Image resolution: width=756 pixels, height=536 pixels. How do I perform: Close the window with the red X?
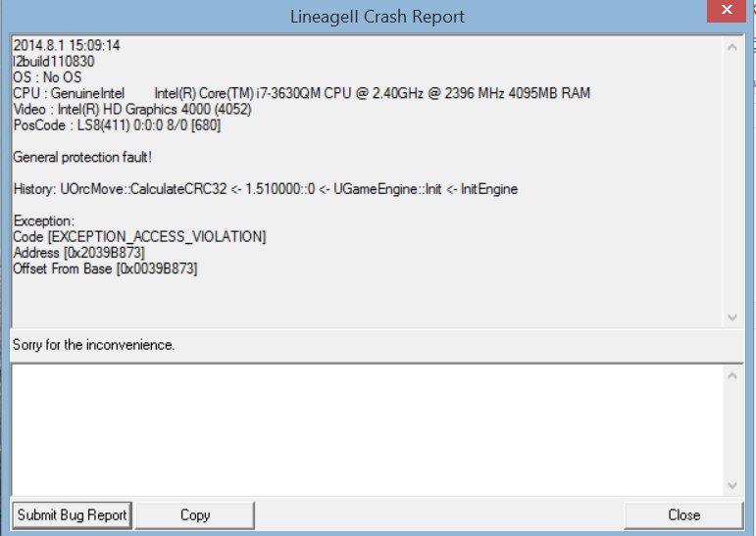tap(727, 10)
